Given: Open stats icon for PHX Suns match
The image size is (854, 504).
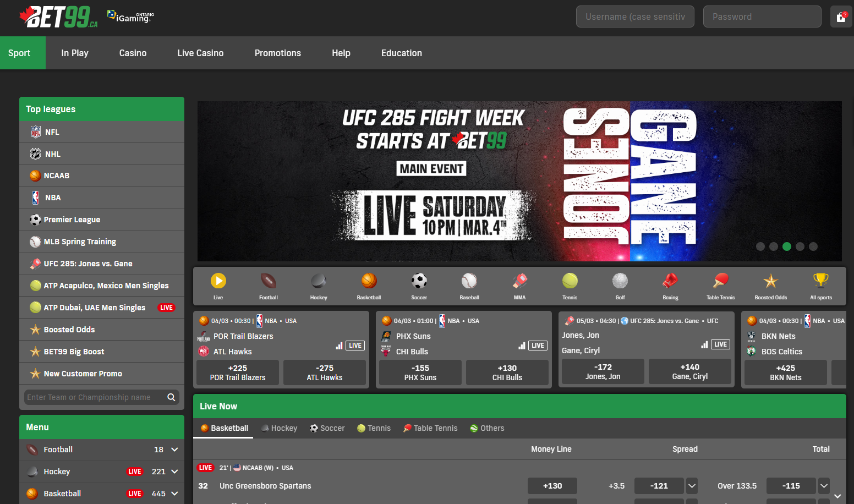Looking at the screenshot, I should (x=522, y=346).
